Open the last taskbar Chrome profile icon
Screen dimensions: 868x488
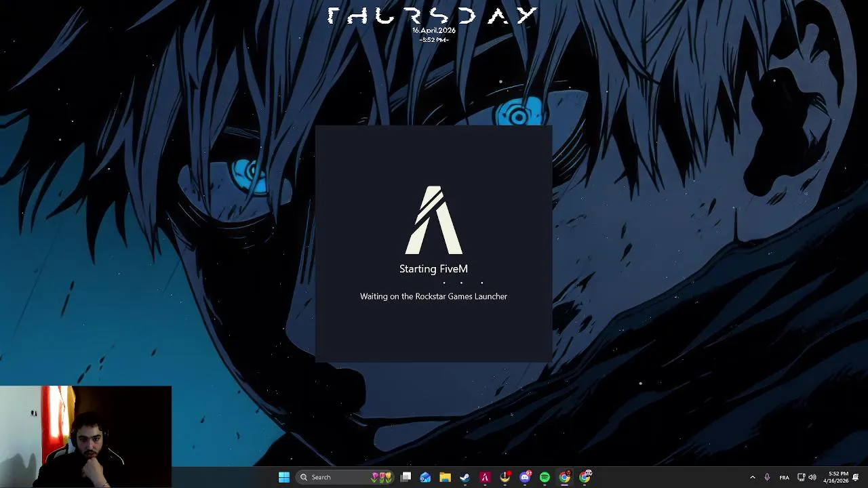coord(585,477)
